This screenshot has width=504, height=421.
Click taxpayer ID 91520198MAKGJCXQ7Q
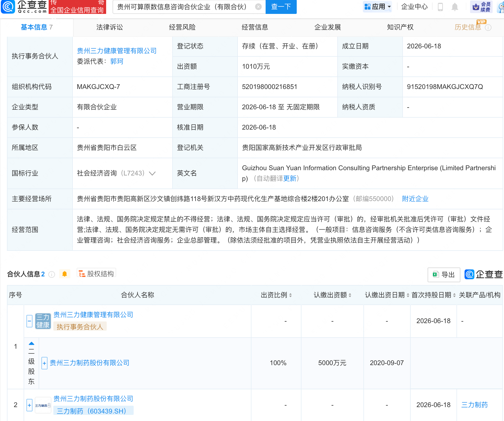445,87
